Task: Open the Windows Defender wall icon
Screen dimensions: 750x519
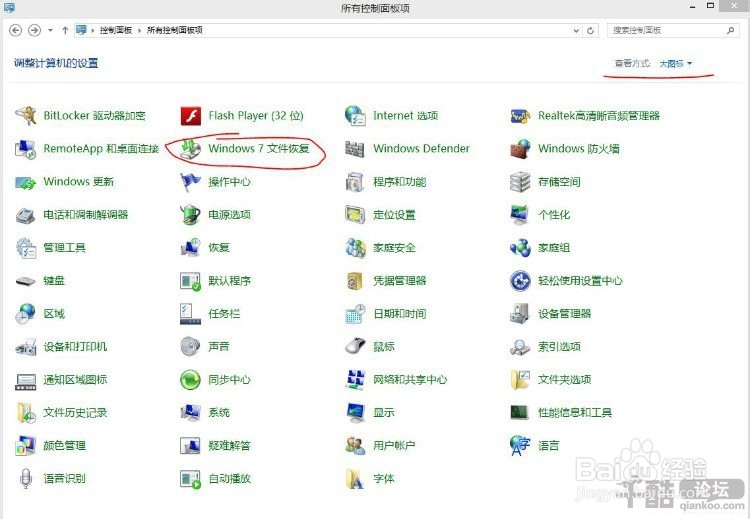Action: tap(355, 149)
